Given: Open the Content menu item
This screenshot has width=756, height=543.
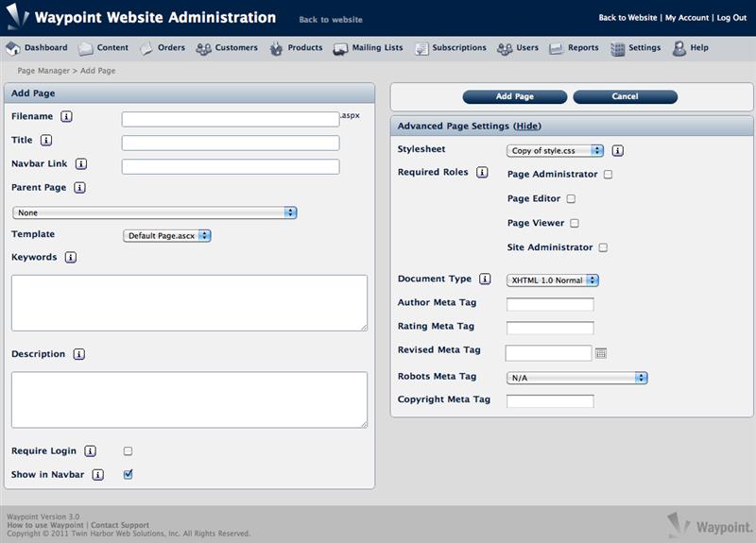Looking at the screenshot, I should tap(112, 48).
